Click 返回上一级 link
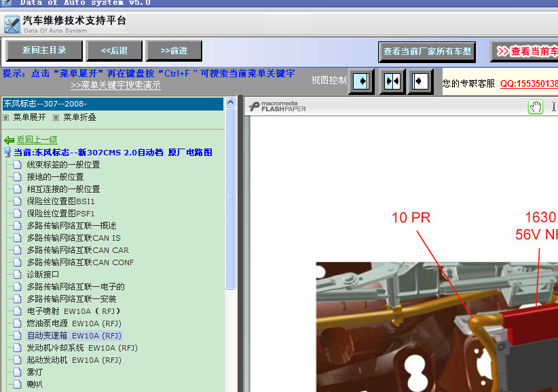Screen dimensions: 558x392 click(37, 140)
